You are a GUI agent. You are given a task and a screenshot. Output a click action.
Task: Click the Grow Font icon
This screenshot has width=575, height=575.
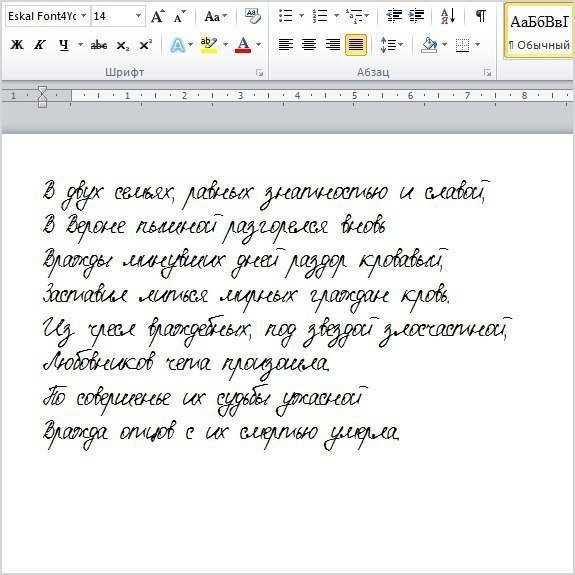tap(158, 16)
